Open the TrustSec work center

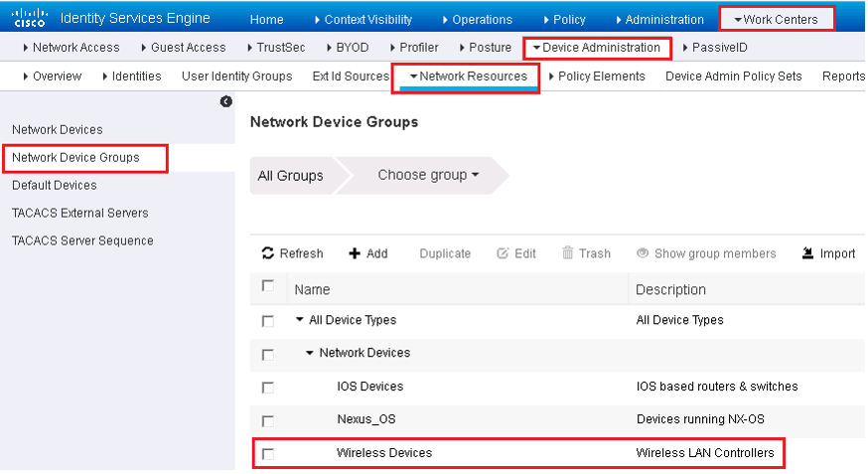click(276, 48)
